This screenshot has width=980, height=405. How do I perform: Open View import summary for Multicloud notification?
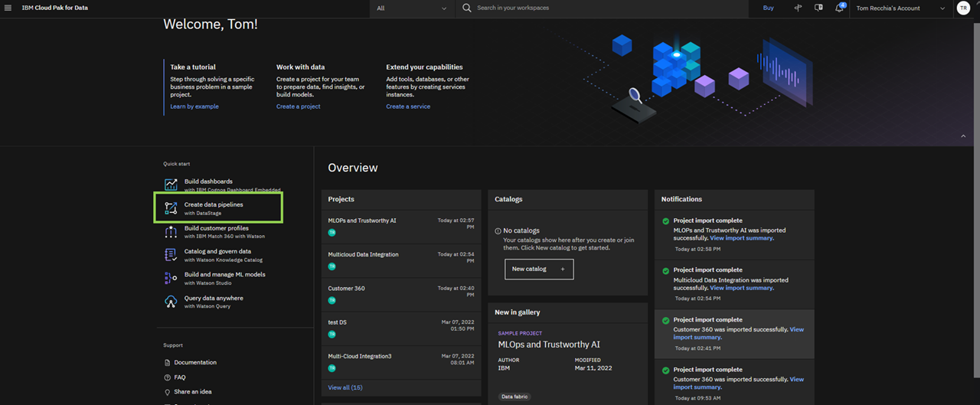click(x=742, y=288)
